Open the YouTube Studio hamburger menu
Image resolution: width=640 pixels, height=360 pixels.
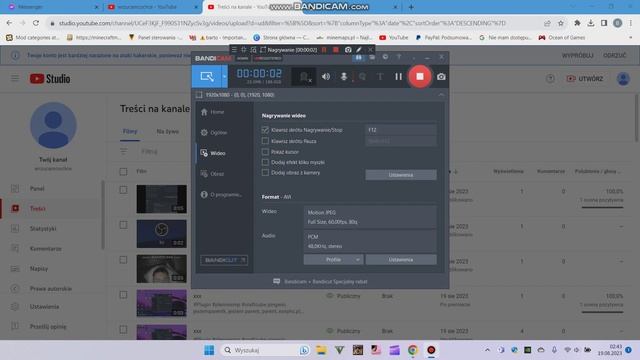15,78
